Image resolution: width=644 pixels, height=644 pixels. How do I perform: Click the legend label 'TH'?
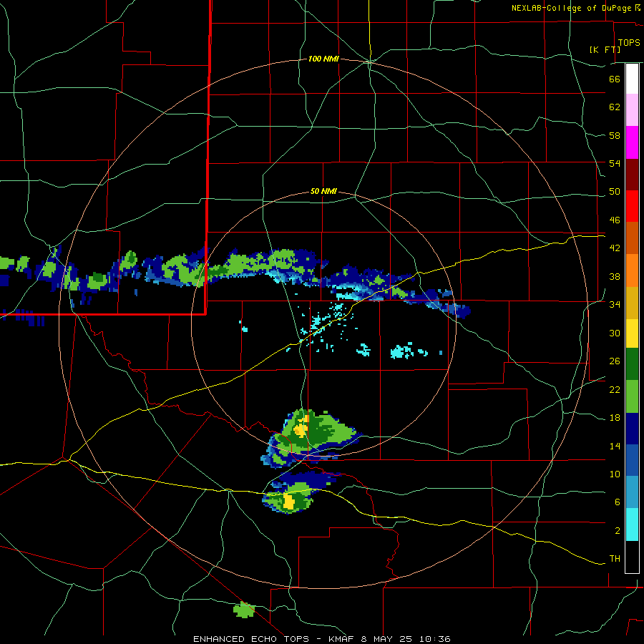click(615, 559)
